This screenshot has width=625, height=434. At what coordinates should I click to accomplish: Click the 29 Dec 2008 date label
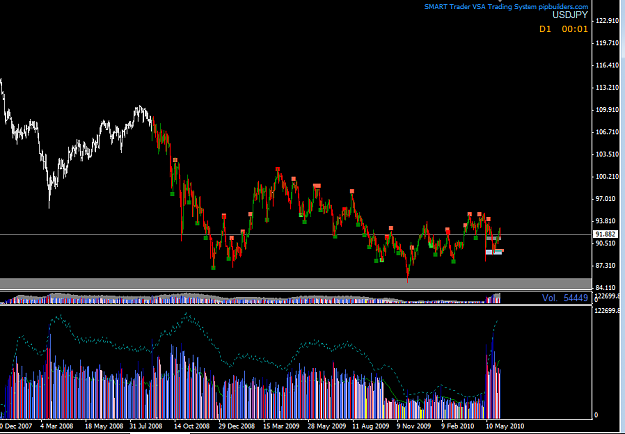236,426
